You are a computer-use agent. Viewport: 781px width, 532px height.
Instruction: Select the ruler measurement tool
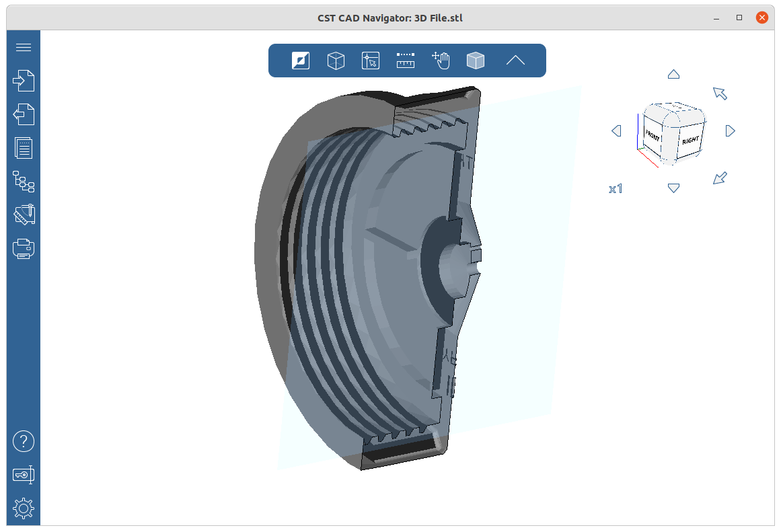(x=406, y=61)
